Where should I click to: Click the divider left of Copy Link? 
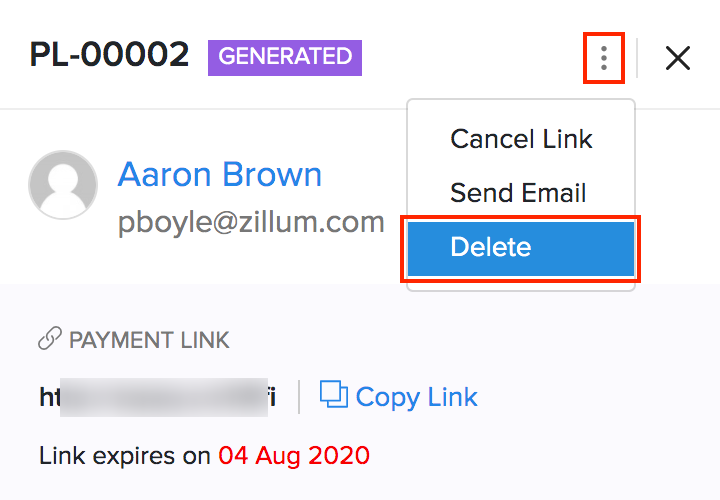pos(299,397)
